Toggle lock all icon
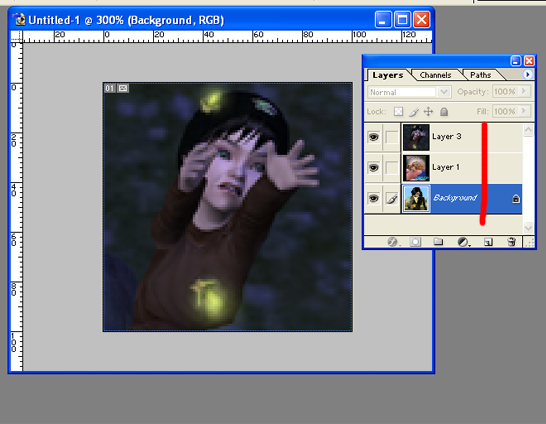The width and height of the screenshot is (546, 424). pos(444,111)
